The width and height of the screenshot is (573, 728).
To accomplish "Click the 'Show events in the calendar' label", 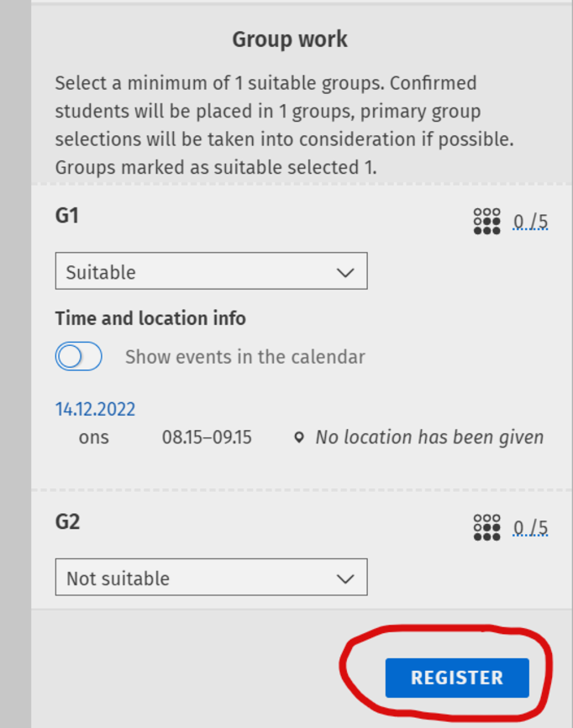I will pyautogui.click(x=244, y=357).
